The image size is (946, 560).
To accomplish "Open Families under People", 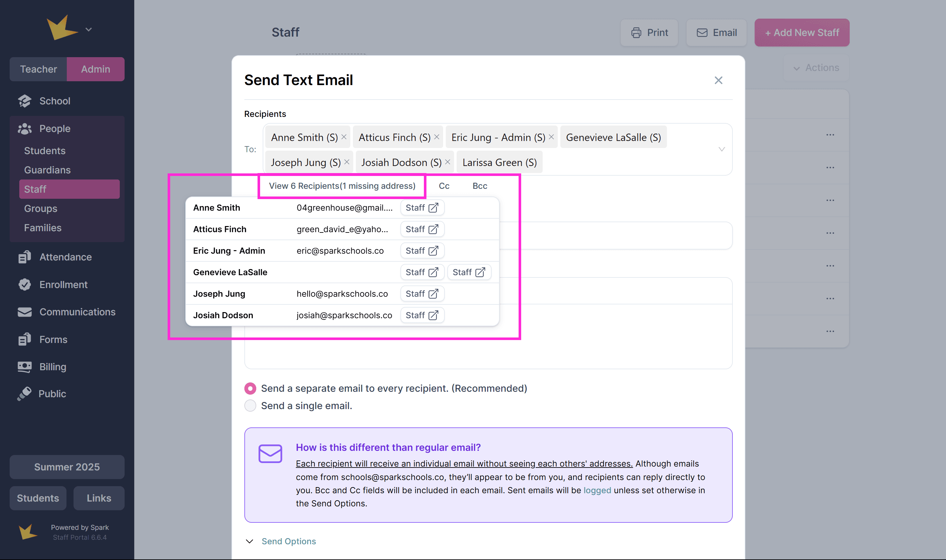I will point(43,228).
